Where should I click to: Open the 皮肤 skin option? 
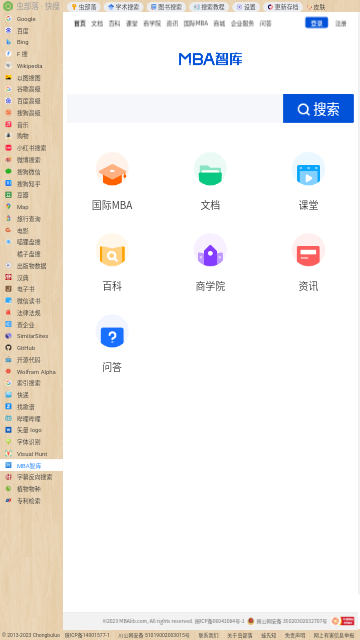pos(316,7)
